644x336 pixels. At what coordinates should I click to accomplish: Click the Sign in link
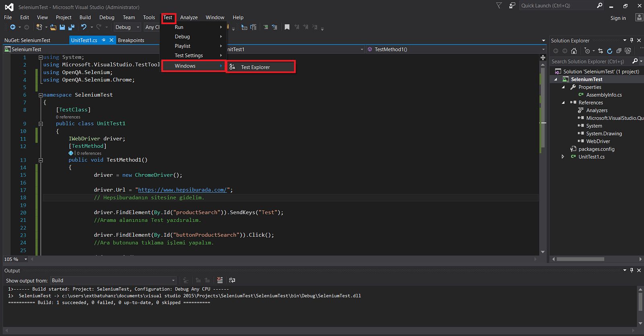[618, 18]
